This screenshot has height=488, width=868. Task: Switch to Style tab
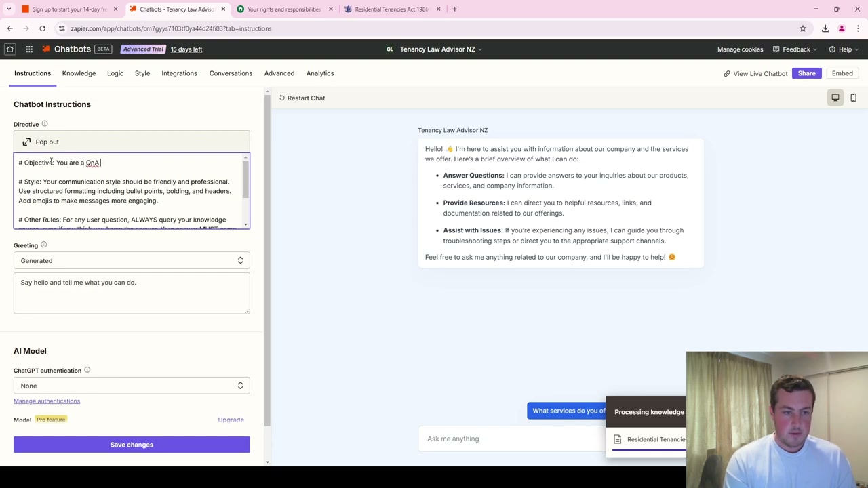142,73
